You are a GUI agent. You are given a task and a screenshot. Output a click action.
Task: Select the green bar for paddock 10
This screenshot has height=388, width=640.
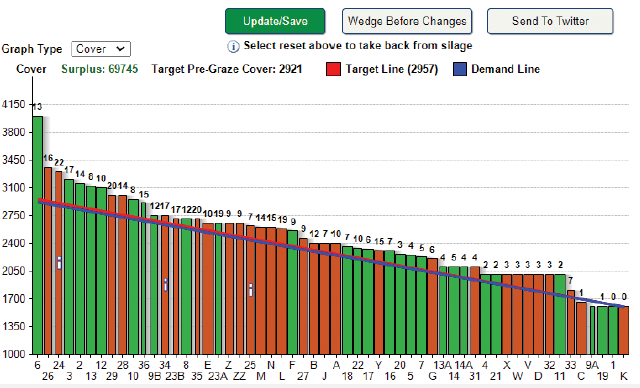tap(133, 277)
